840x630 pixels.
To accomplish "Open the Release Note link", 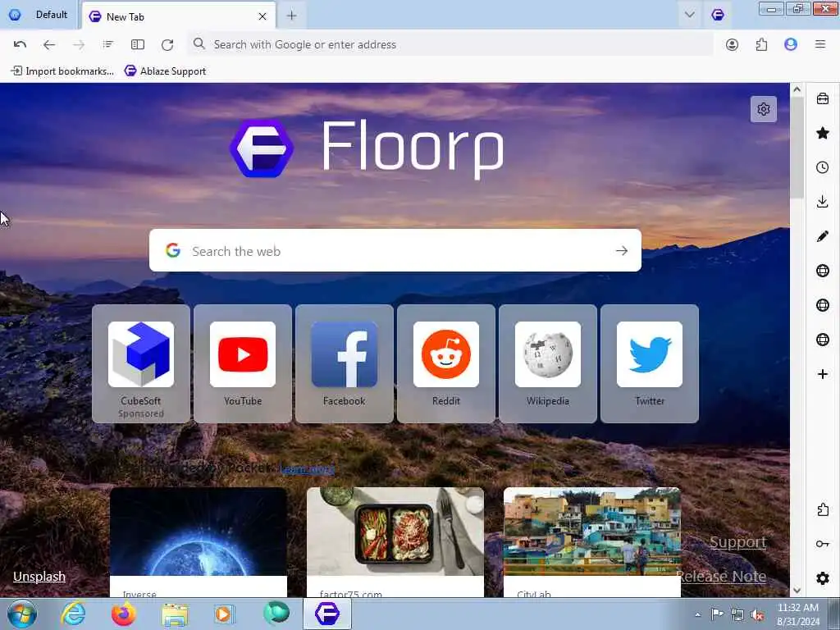I will 721,577.
